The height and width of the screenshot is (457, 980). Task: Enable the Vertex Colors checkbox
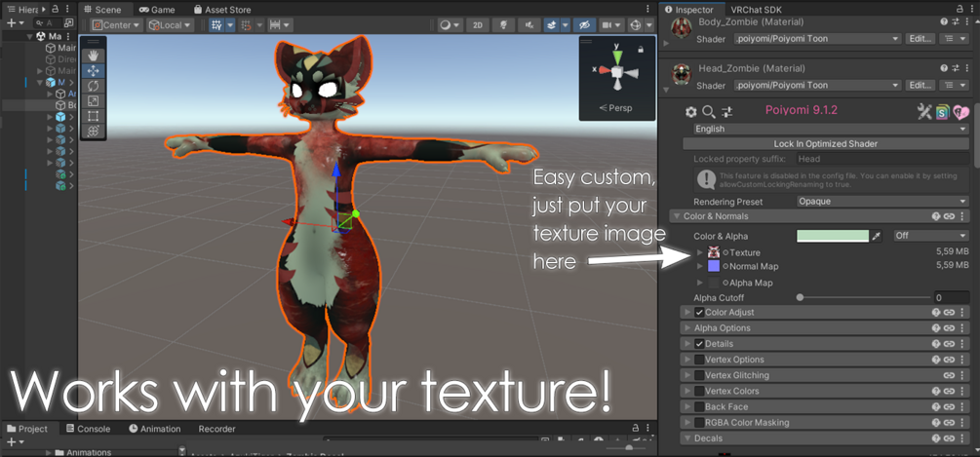[x=699, y=391]
